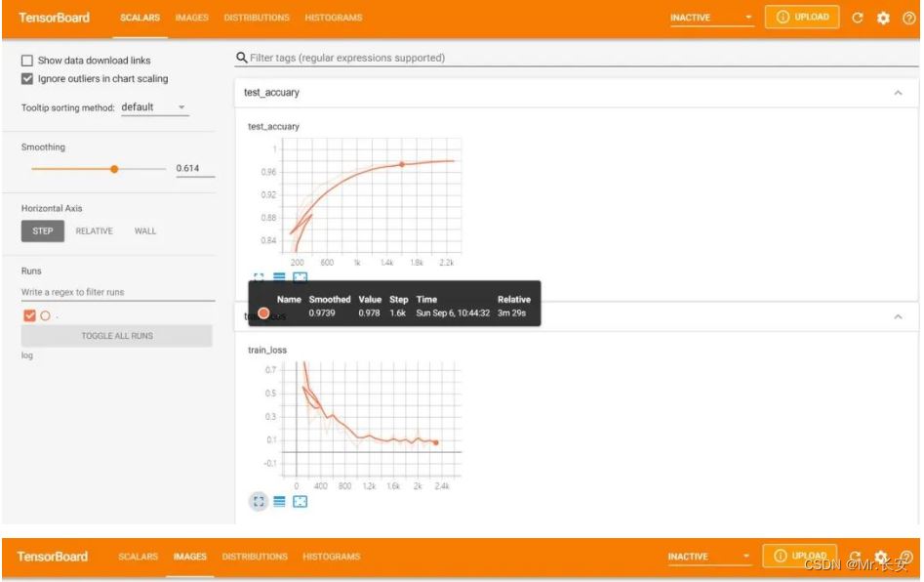Screen dimensions: 924x582
Task: Enable Show data download links checkbox
Action: 27,61
